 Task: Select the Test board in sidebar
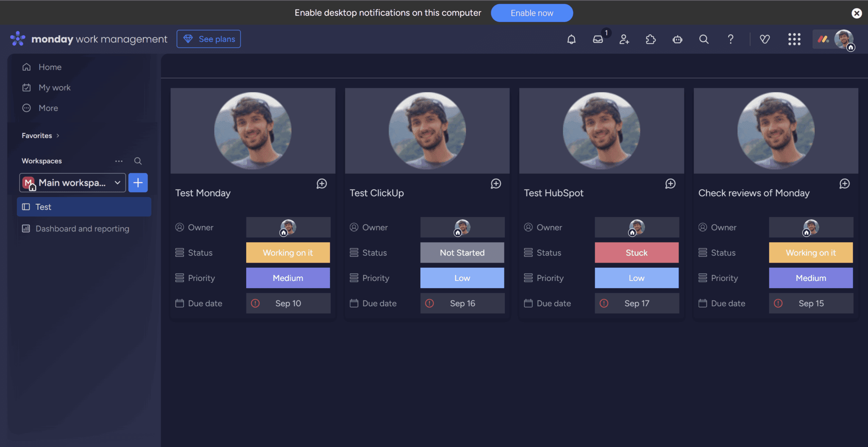point(84,207)
